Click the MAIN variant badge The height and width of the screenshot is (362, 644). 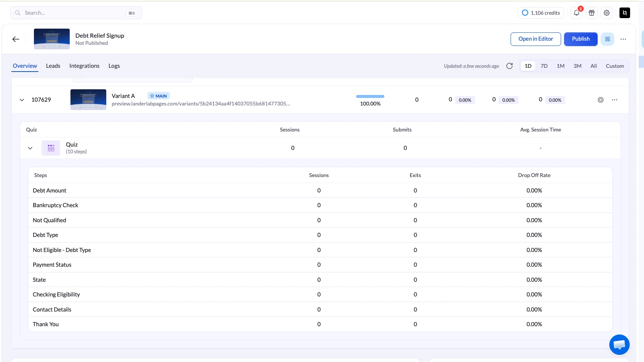[159, 96]
